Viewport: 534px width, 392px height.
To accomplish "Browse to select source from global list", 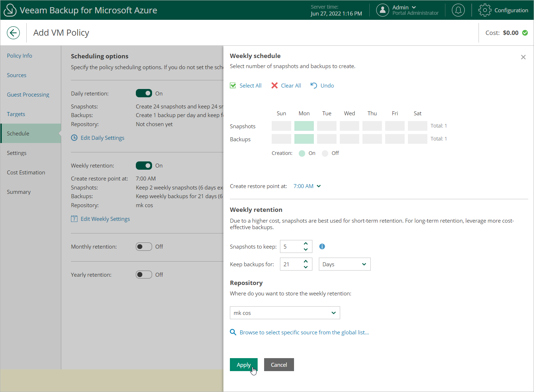I will point(304,332).
